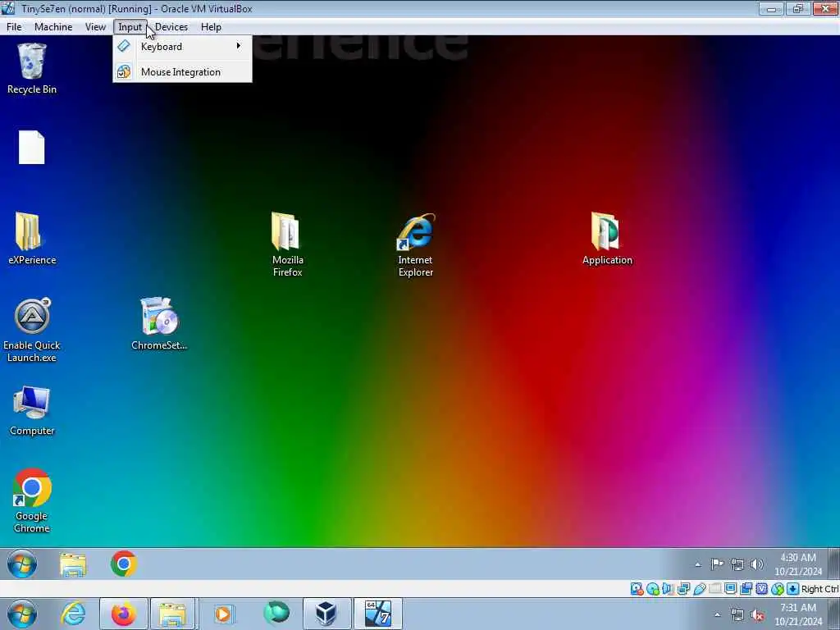This screenshot has height=630, width=840.
Task: Open the Devices menu
Action: [x=171, y=27]
